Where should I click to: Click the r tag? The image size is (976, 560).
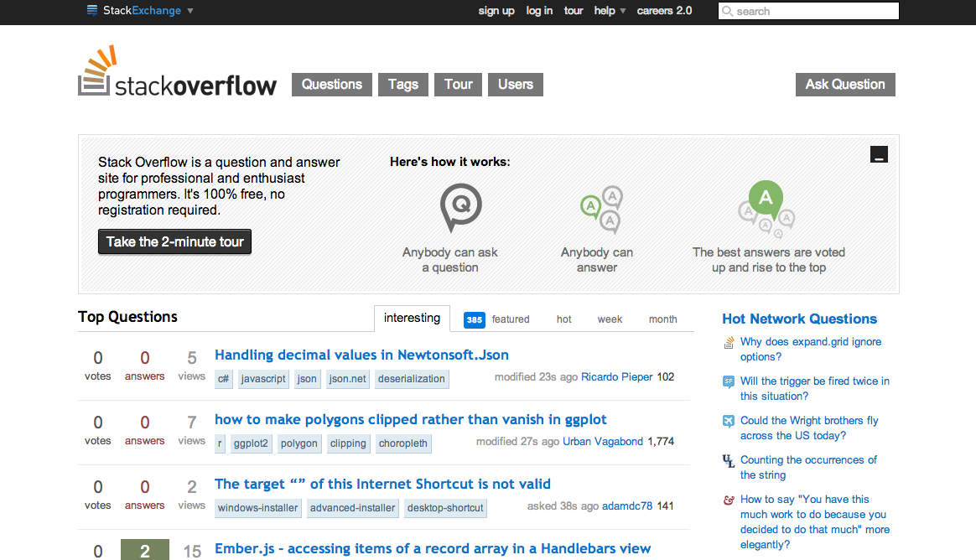(220, 443)
